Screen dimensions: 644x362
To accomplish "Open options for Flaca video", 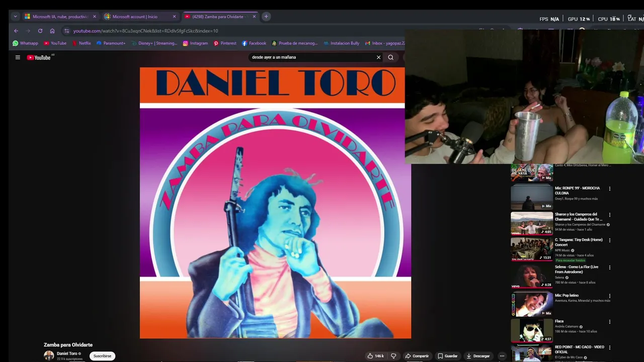I will coord(610,322).
